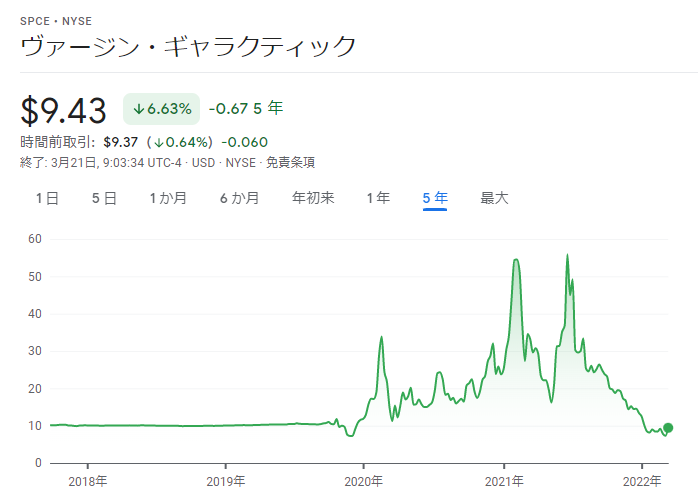Click the SPCE • NYSE ticker label

point(56,21)
